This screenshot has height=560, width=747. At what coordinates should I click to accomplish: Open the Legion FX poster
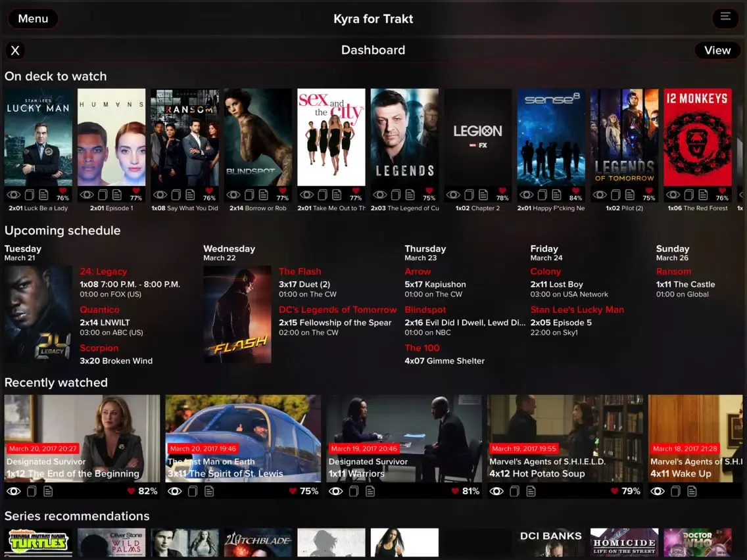point(478,137)
